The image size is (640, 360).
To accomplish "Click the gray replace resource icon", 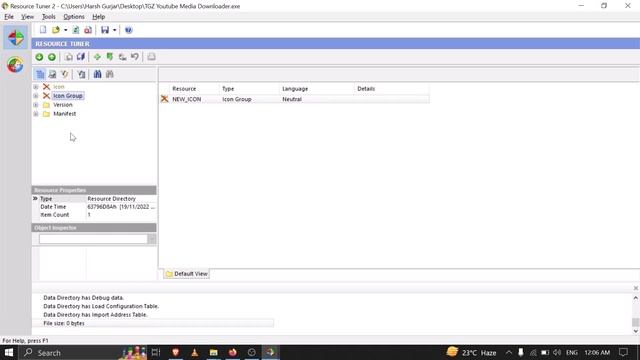I will [122, 57].
